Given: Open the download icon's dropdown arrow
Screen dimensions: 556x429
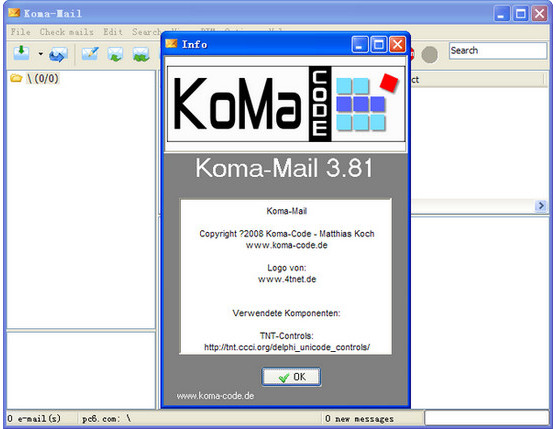Looking at the screenshot, I should tap(41, 54).
